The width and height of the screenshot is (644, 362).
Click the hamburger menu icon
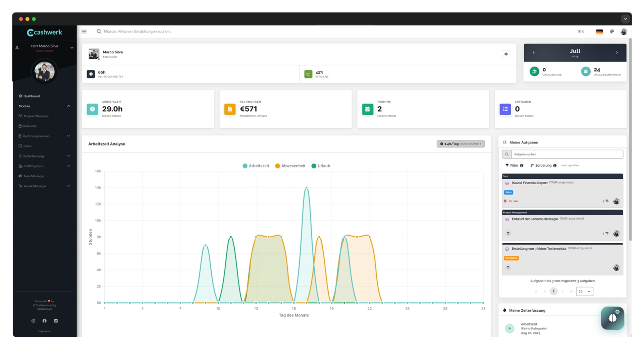point(84,32)
